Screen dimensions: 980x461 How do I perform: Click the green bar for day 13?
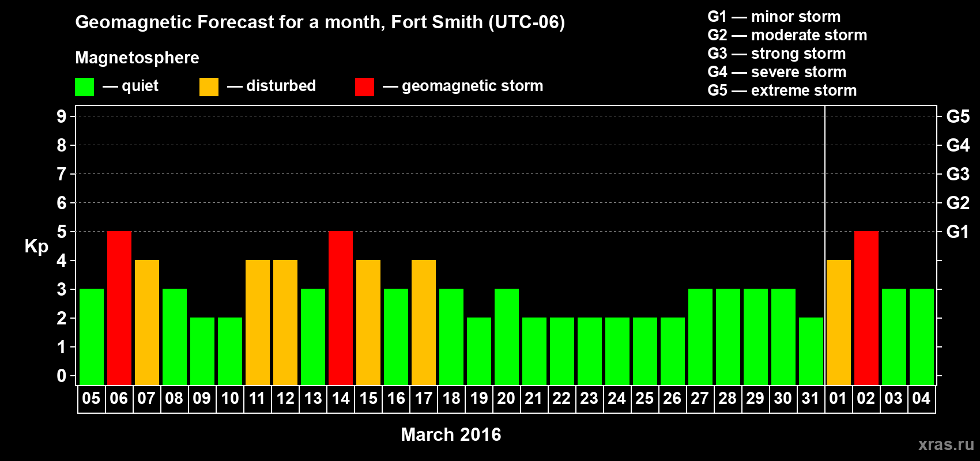coord(313,337)
